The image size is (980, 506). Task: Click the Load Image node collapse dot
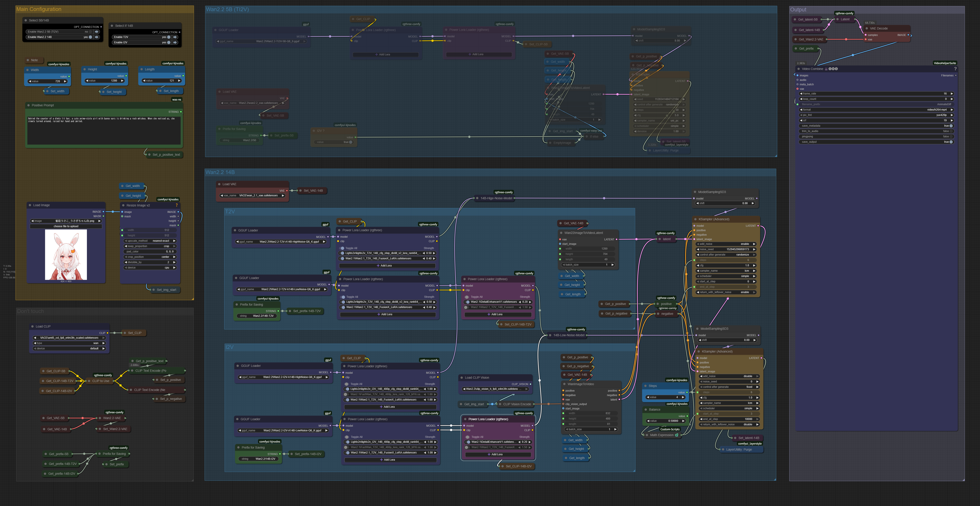click(30, 205)
